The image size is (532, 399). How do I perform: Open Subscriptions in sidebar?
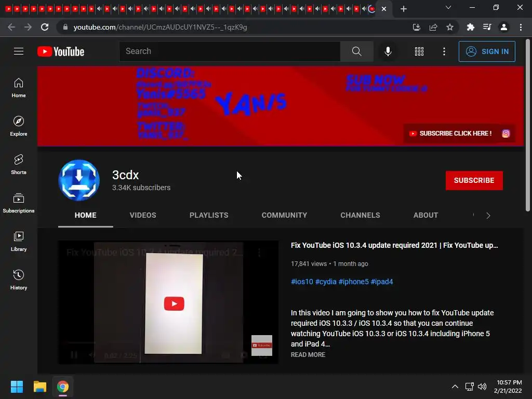coord(19,203)
